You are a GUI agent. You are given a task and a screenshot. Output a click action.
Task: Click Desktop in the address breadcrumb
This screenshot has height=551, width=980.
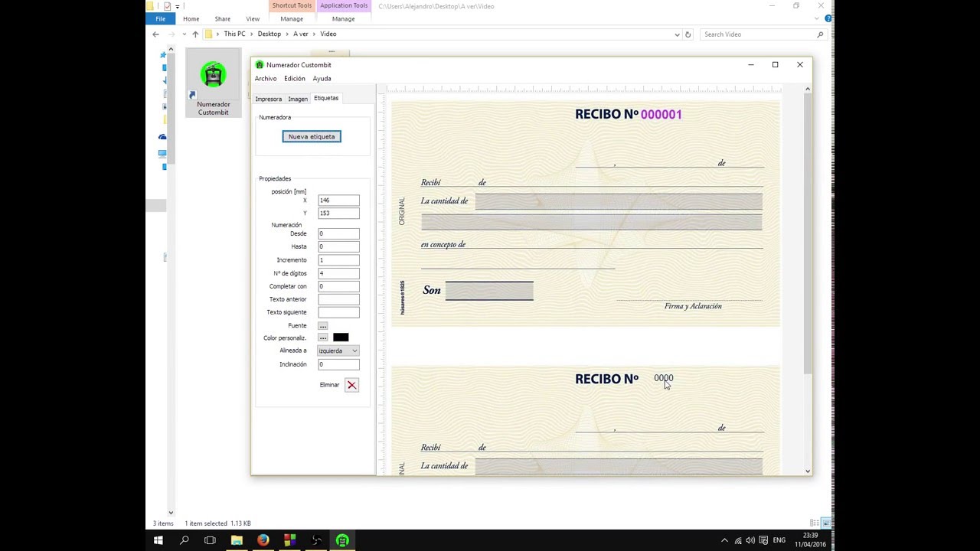pyautogui.click(x=269, y=34)
